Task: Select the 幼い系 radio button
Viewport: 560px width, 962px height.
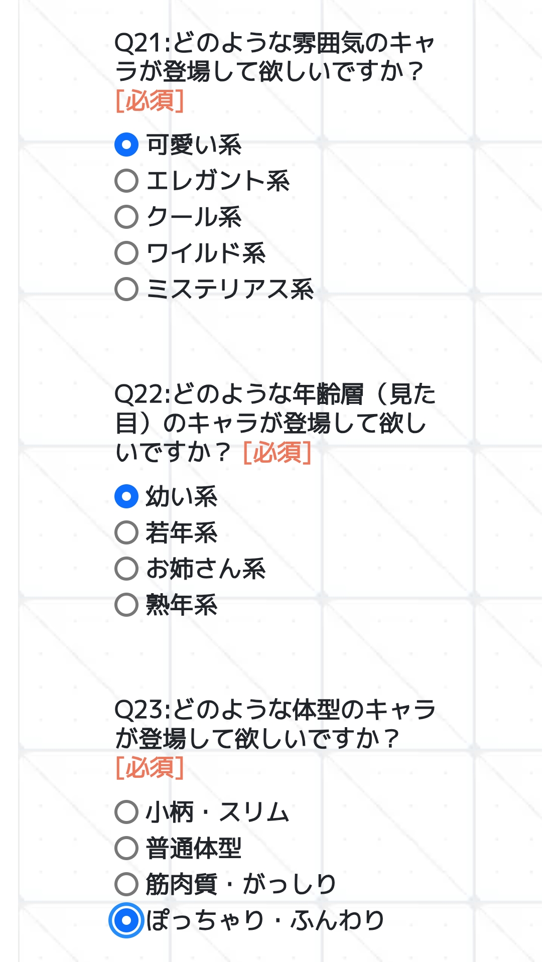Action: [x=126, y=496]
